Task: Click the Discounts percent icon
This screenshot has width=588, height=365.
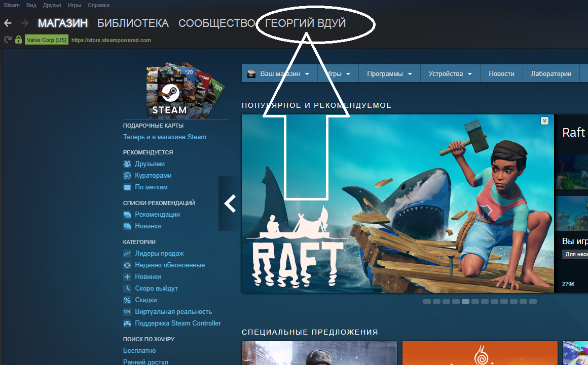Action: (x=127, y=300)
